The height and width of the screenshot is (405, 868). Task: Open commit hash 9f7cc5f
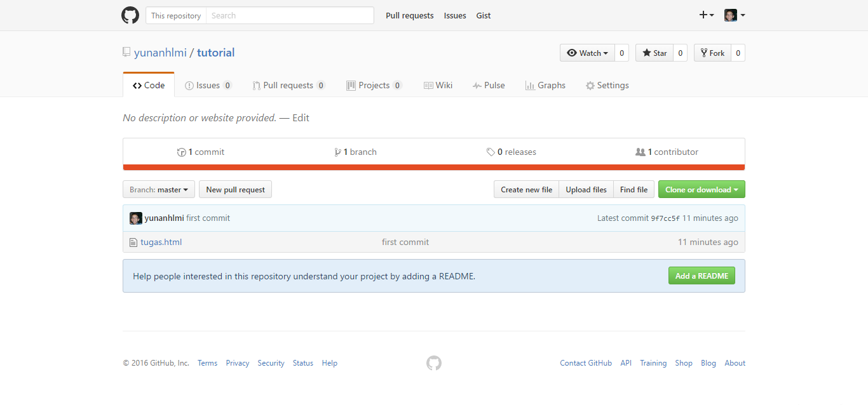click(x=665, y=218)
